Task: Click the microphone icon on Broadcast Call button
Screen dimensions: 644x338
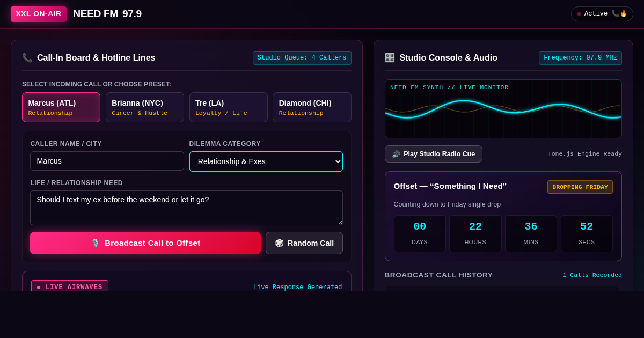Action: click(95, 243)
